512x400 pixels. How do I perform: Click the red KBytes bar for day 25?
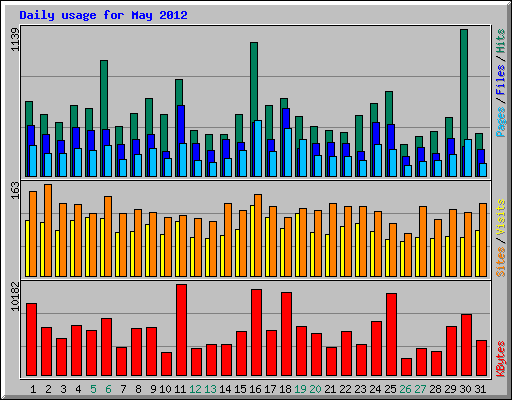(391, 335)
